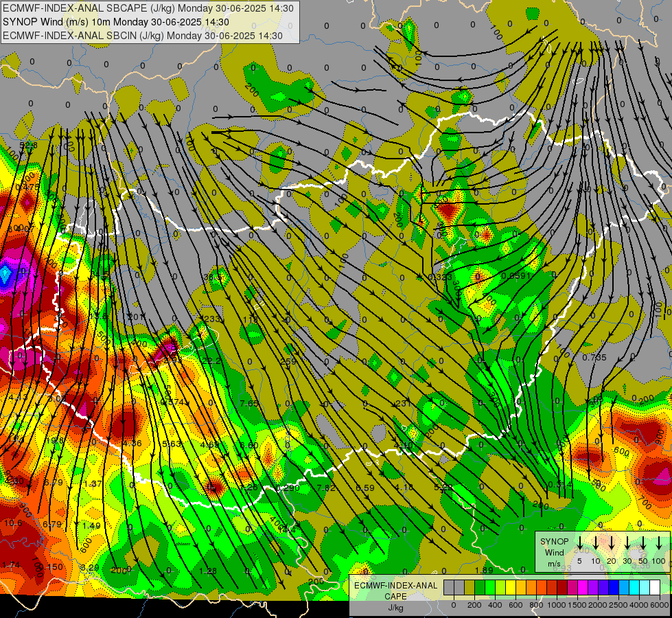
Task: Click the 600 tick label on the CAPE legend scale
Action: [x=515, y=605]
